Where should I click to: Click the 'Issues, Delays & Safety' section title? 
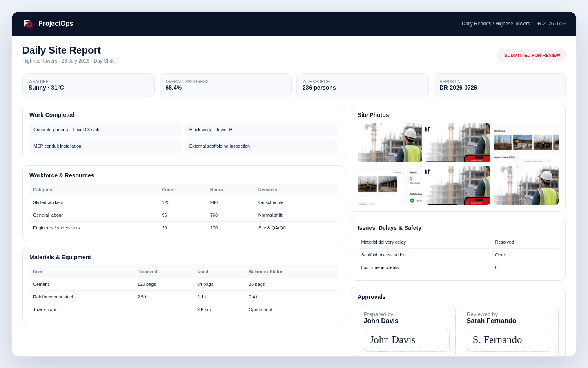click(389, 228)
